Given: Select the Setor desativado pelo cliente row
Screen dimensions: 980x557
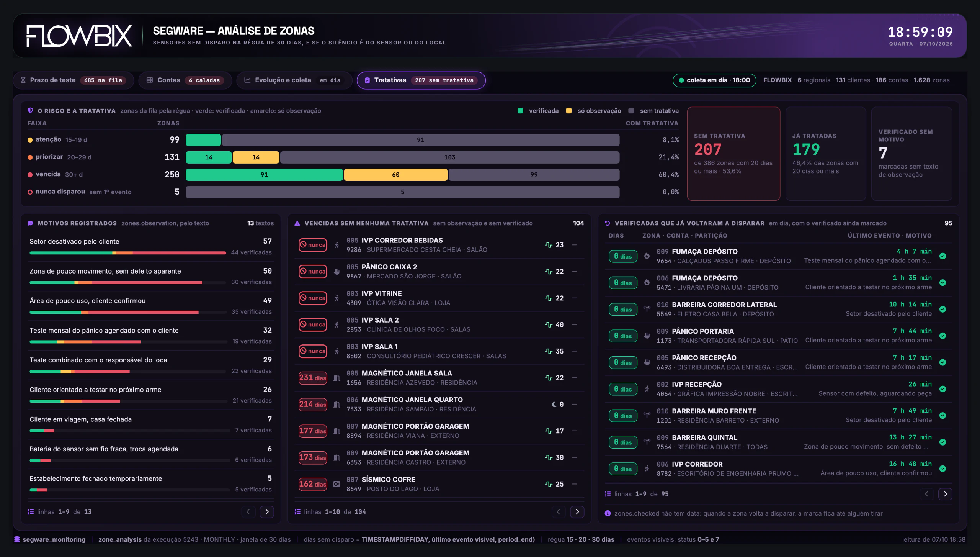Looking at the screenshot, I should pyautogui.click(x=150, y=246).
